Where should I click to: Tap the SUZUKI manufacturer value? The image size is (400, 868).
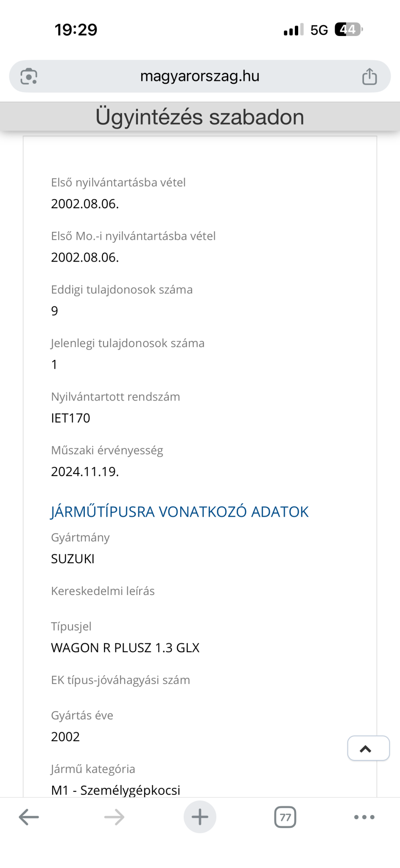[x=73, y=559]
